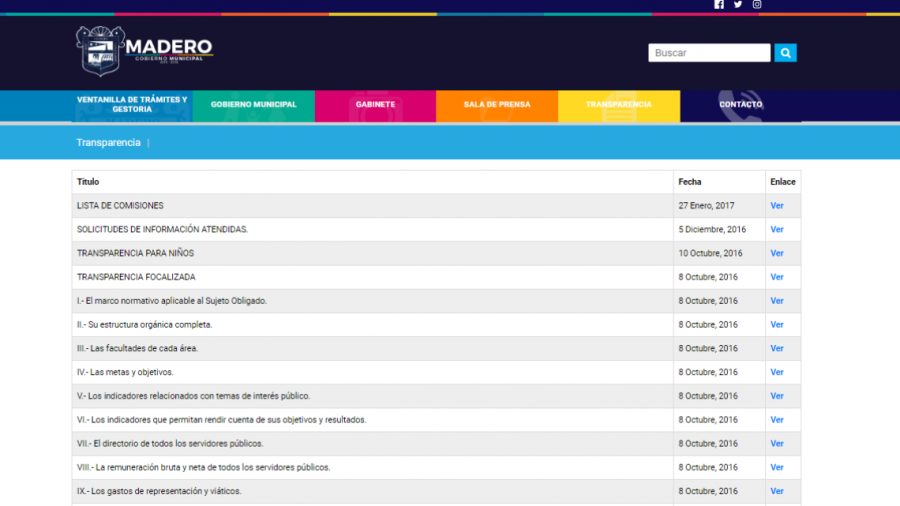
Task: Open Ver link for Transparencia Focalizada
Action: (x=777, y=277)
